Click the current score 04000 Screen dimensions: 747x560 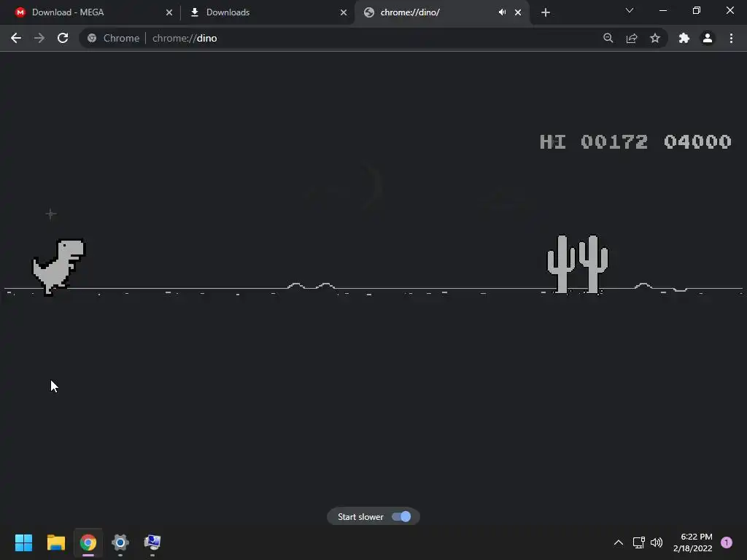point(697,141)
